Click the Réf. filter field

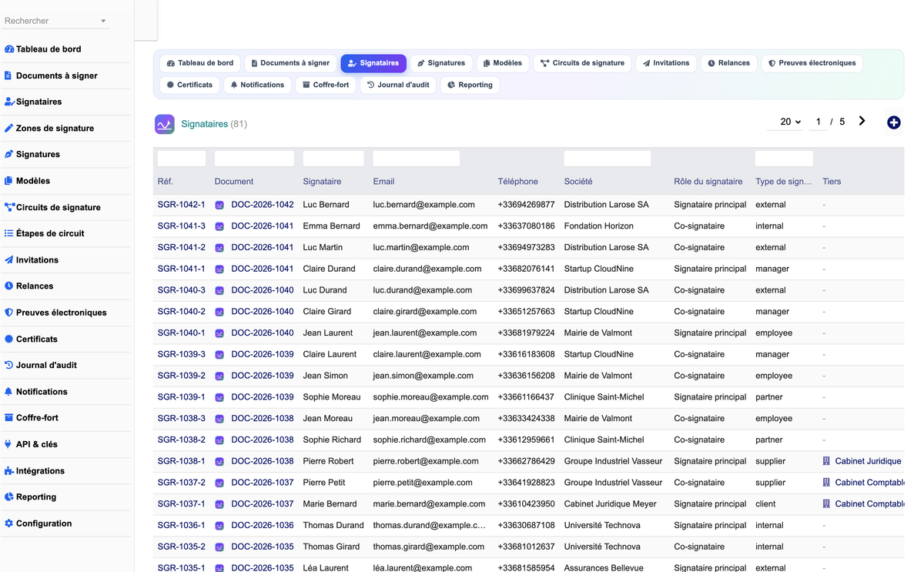click(x=182, y=159)
